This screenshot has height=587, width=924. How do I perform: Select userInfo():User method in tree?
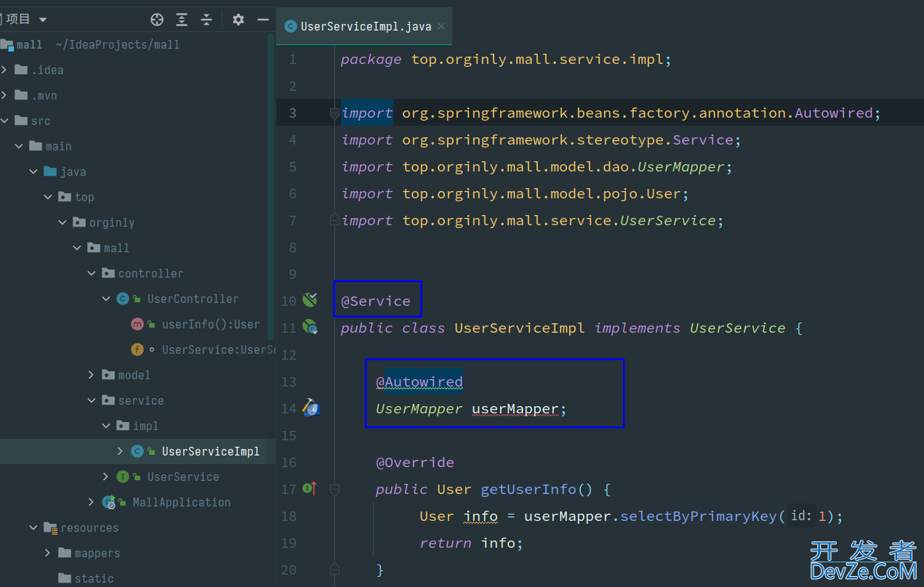[211, 324]
